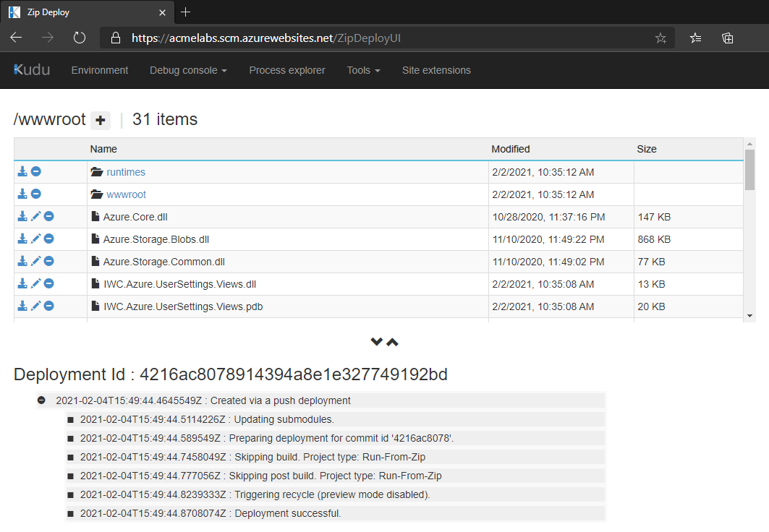Screen dimensions: 769x532
Task: Edit Azure.Core.dll with pencil icon
Action: pyautogui.click(x=35, y=217)
